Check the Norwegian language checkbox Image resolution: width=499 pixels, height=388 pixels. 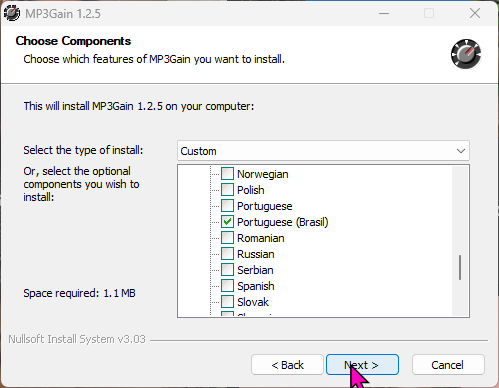[227, 174]
